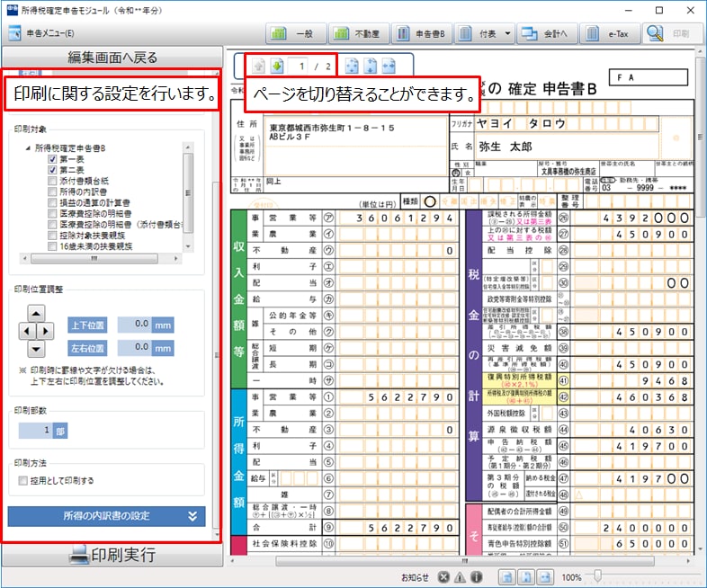Click the warning triangle icon in status bar
The image size is (707, 588).
pyautogui.click(x=460, y=577)
